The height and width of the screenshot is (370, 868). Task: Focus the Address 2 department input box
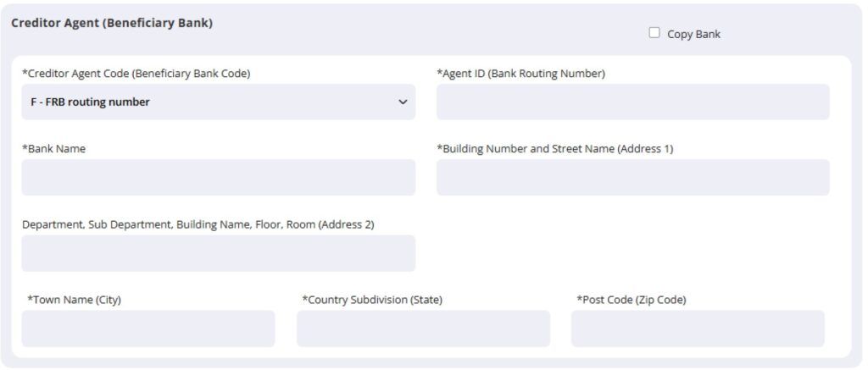[218, 253]
